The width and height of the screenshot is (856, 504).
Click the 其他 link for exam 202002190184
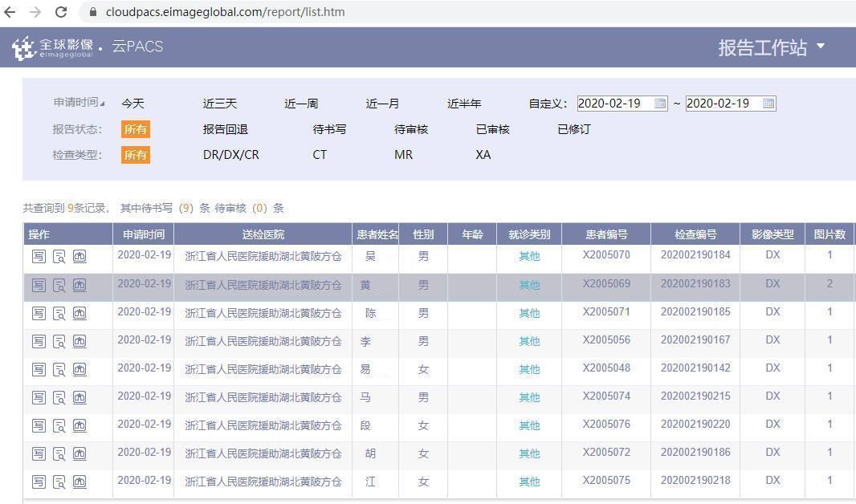(x=529, y=257)
